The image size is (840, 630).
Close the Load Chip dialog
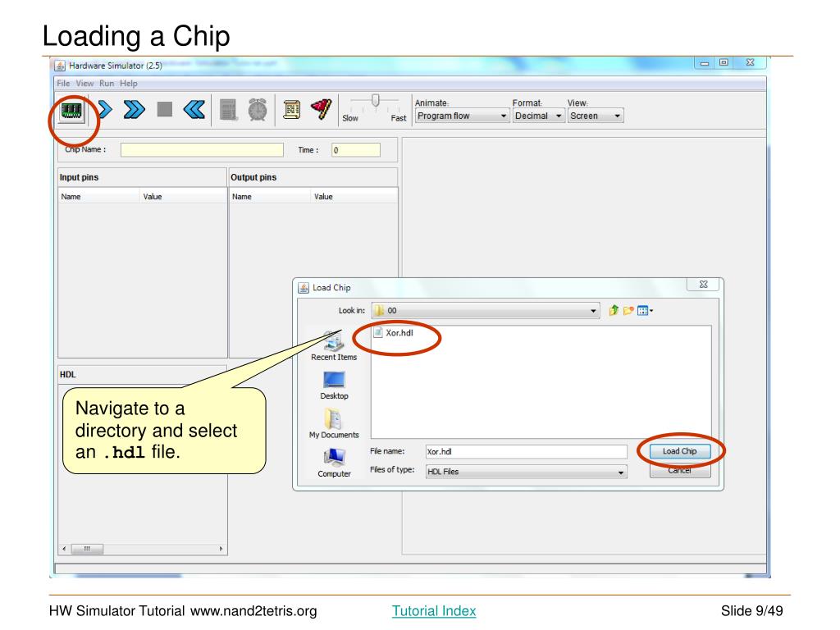[x=703, y=285]
